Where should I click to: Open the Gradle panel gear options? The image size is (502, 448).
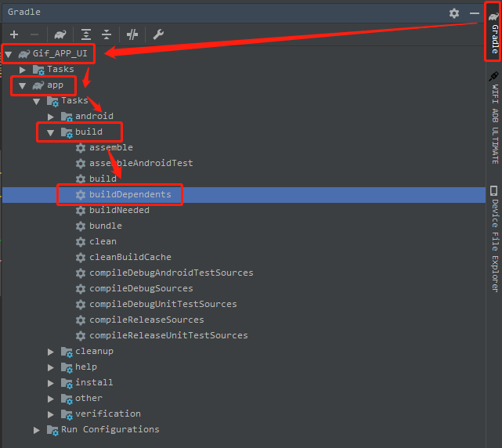coord(454,13)
